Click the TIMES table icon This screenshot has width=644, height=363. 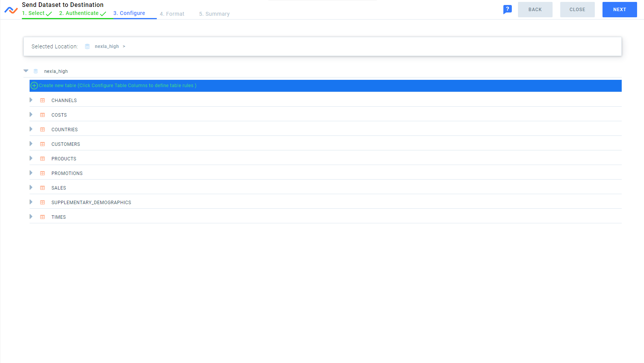[43, 217]
